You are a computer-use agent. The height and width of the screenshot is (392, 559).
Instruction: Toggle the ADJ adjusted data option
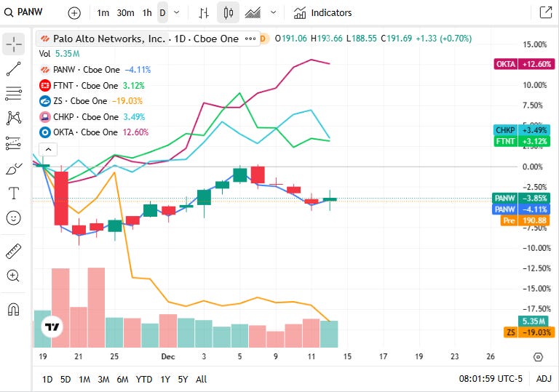(544, 378)
